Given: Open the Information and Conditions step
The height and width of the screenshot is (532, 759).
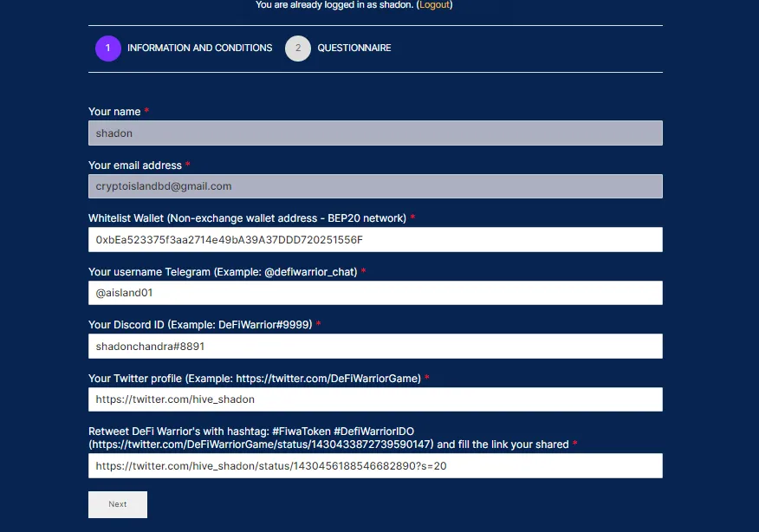Looking at the screenshot, I should coord(199,48).
